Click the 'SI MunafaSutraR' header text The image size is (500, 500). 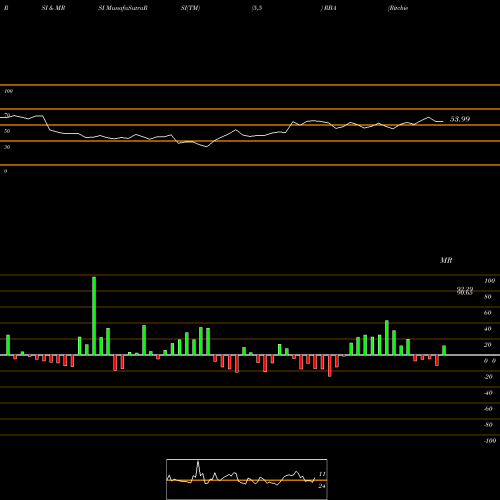[123, 8]
